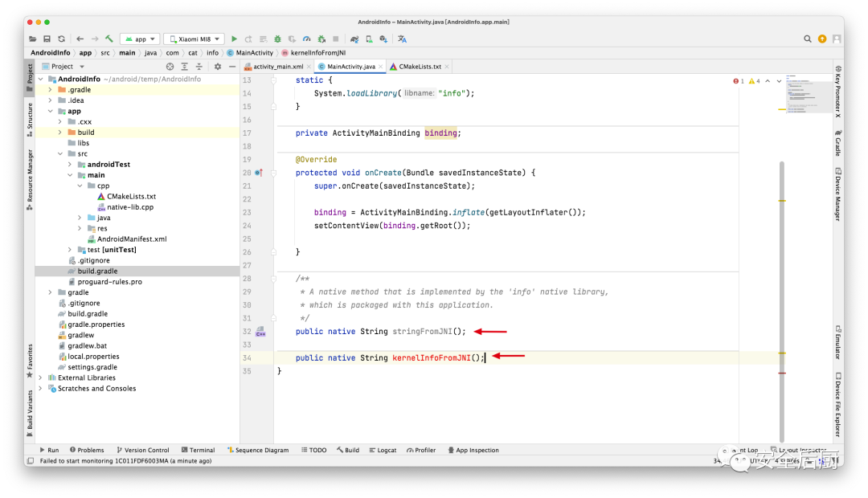Click the Sync/reload toolbar icon

[x=62, y=39]
